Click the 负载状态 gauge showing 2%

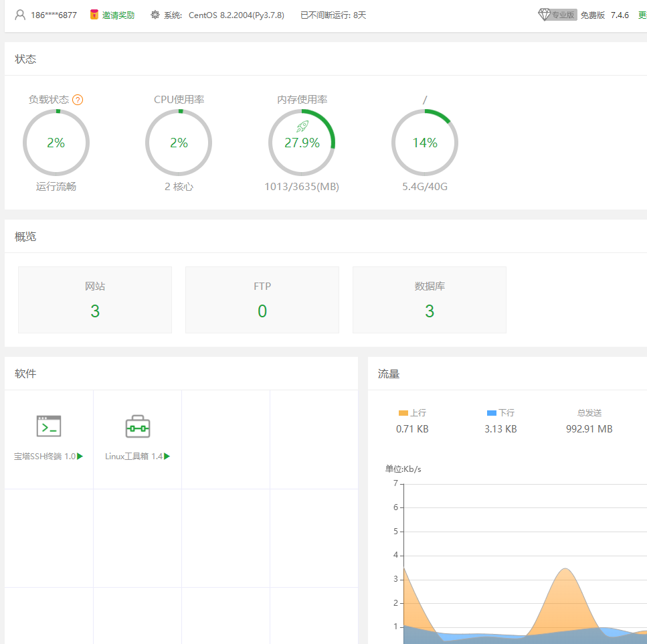point(56,143)
